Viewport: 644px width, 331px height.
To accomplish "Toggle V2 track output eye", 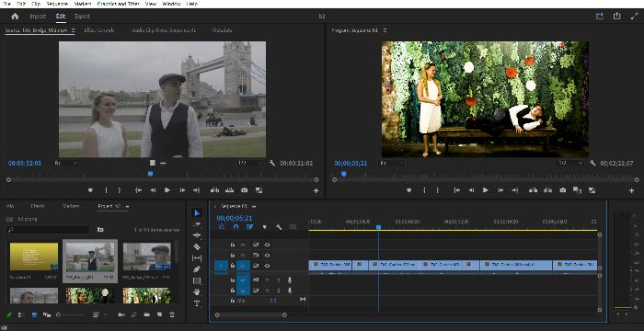I will pyautogui.click(x=267, y=255).
